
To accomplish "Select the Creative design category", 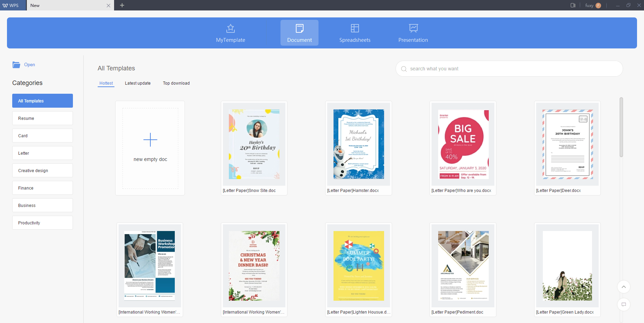I will (x=43, y=171).
